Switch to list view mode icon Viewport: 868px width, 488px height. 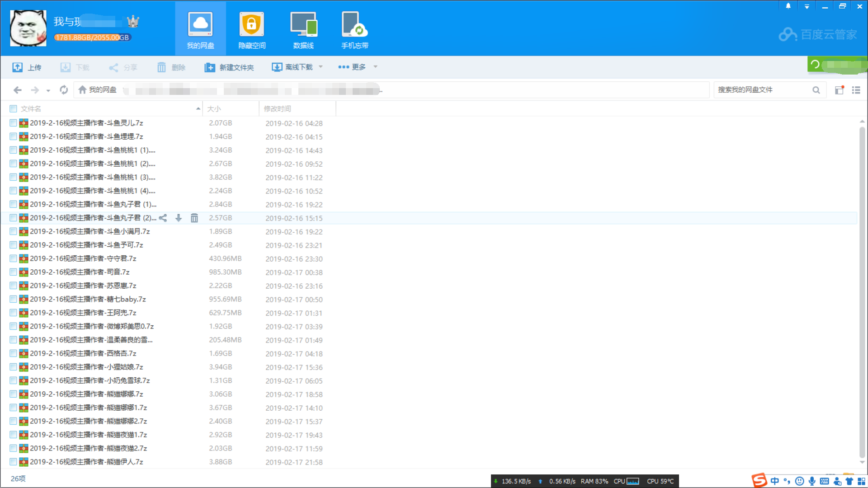(856, 90)
